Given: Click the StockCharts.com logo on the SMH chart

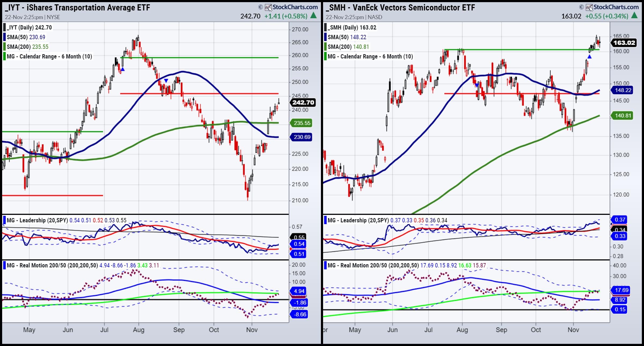Looking at the screenshot, I should [612, 7].
